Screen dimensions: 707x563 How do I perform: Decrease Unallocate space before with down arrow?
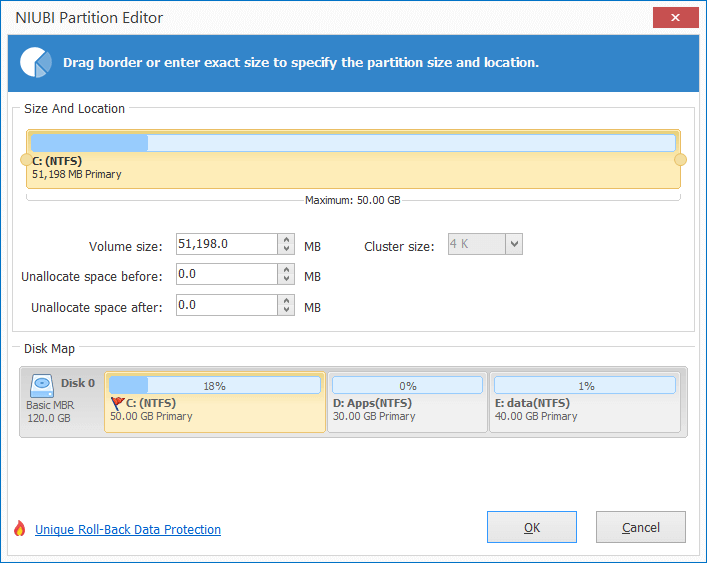286,279
